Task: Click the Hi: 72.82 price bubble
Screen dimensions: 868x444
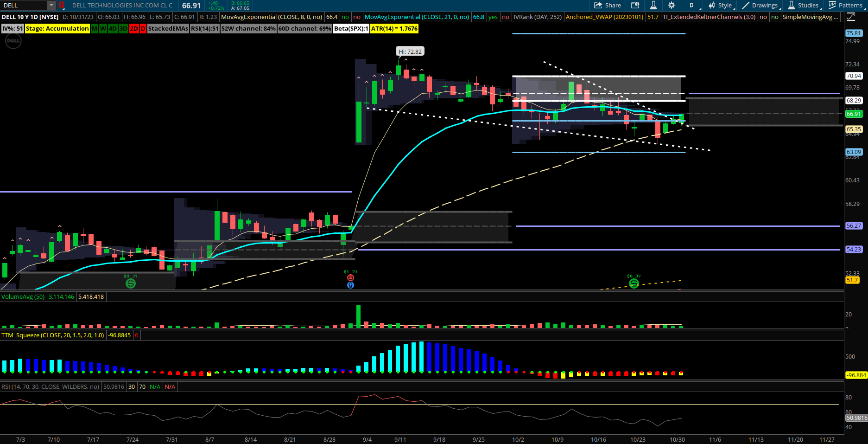Action: (x=410, y=51)
